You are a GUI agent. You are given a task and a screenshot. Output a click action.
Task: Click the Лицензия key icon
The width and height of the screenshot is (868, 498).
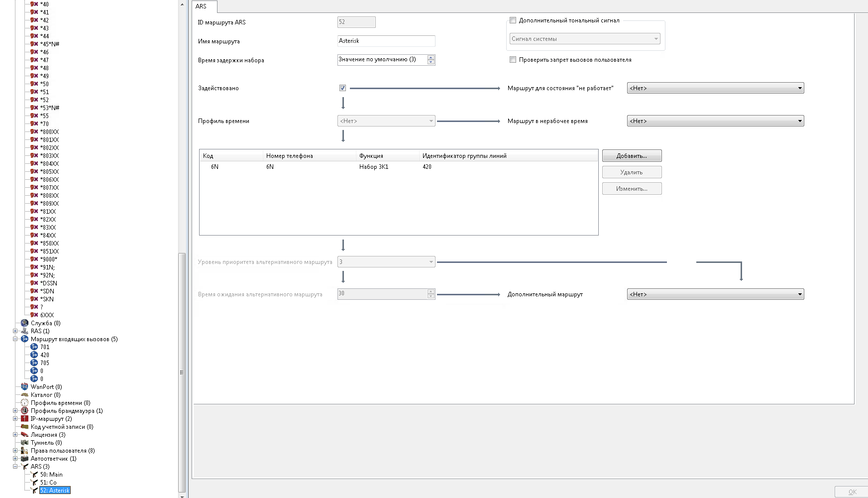pyautogui.click(x=24, y=434)
